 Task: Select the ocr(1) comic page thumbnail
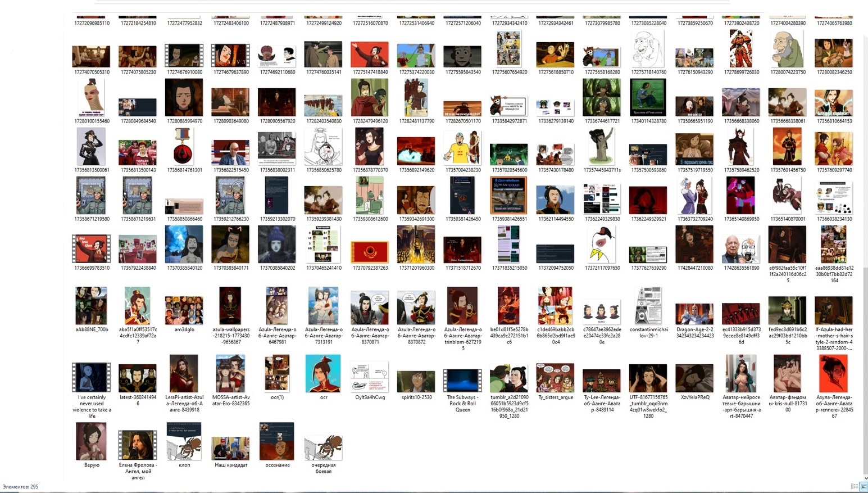277,373
